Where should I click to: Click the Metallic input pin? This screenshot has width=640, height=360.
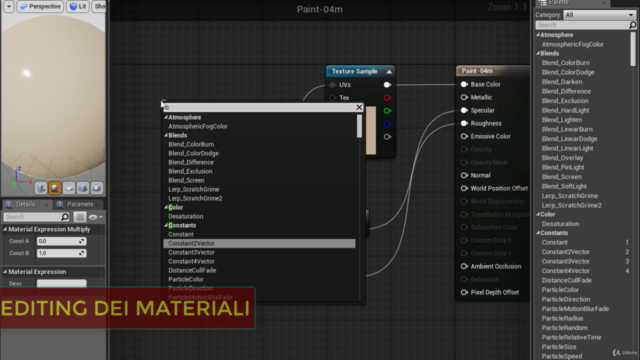[x=464, y=98]
